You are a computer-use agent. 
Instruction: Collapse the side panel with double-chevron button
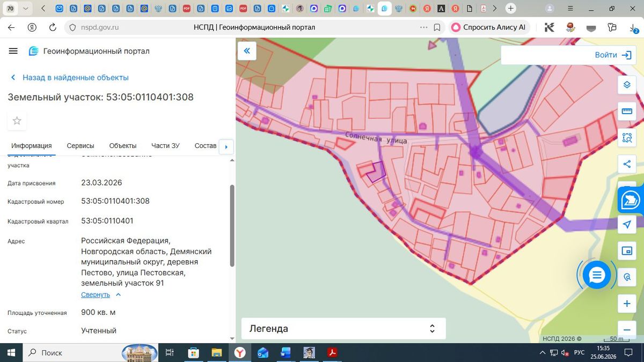pos(247,51)
